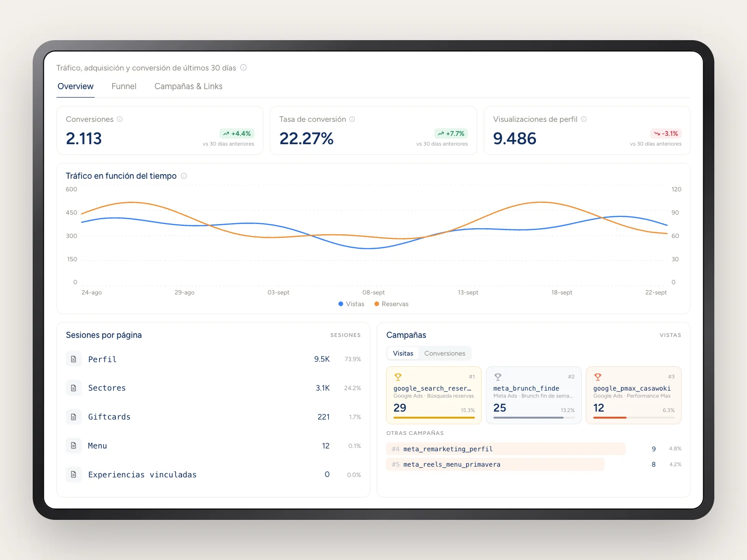Click info icon next to Visualizaciones de perfil
This screenshot has height=560, width=747.
pyautogui.click(x=584, y=119)
